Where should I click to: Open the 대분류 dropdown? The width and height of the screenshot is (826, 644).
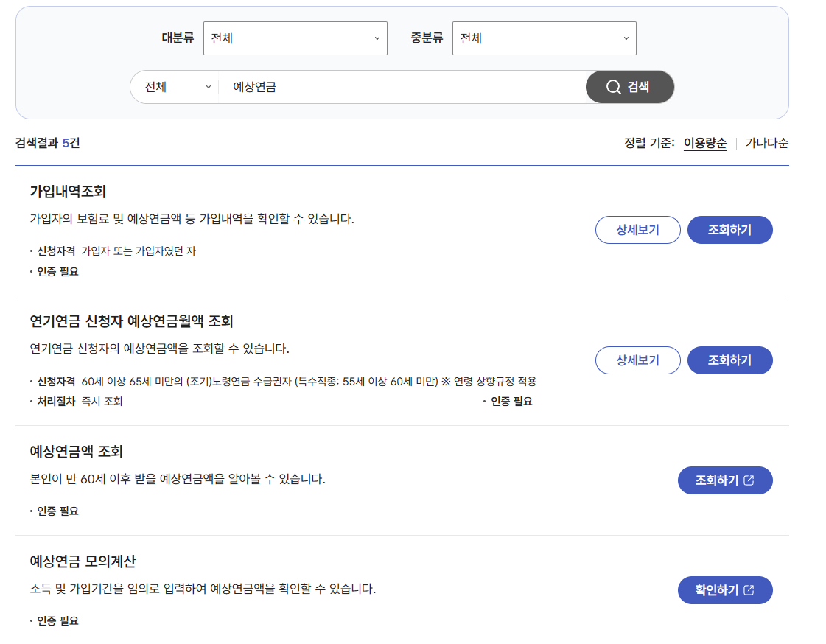click(x=295, y=38)
